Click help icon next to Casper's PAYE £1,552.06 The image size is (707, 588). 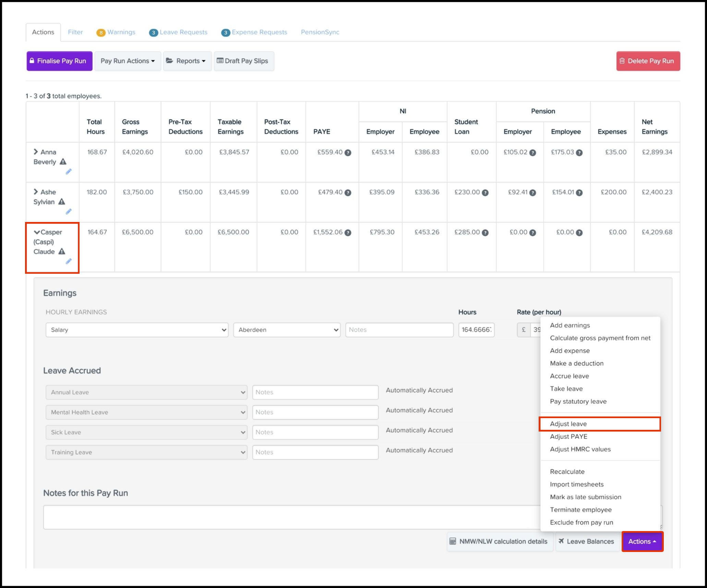click(348, 233)
